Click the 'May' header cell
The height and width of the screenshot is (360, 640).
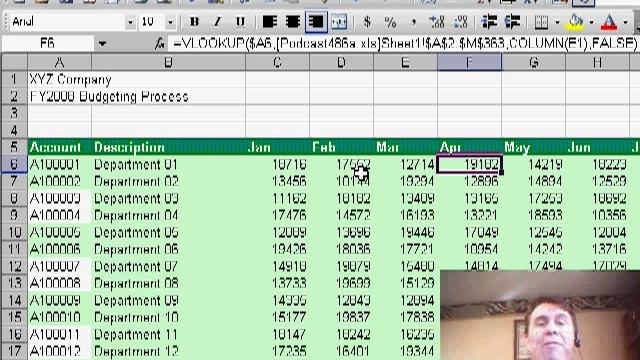pyautogui.click(x=533, y=147)
